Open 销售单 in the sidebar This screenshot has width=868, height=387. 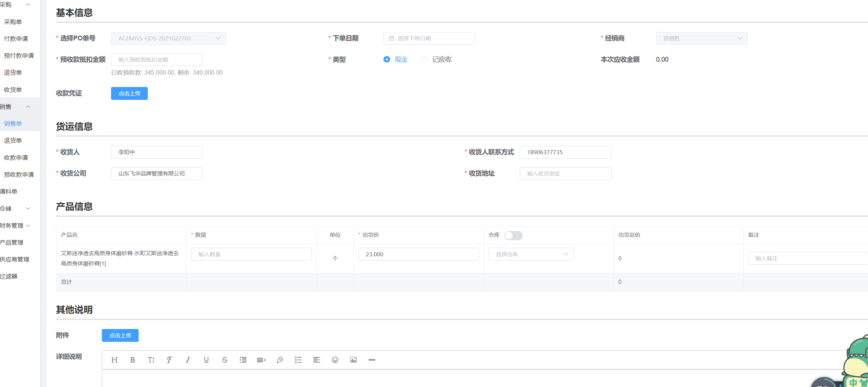point(13,124)
